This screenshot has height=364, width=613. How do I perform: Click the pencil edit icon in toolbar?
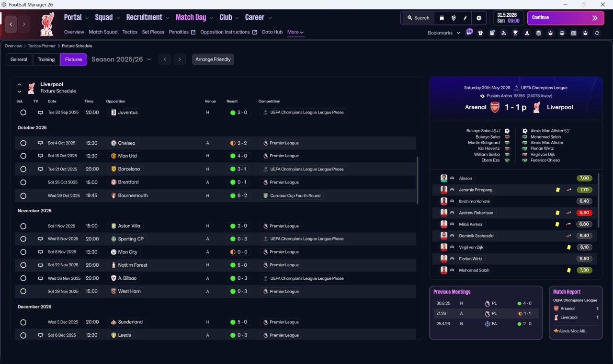(465, 18)
